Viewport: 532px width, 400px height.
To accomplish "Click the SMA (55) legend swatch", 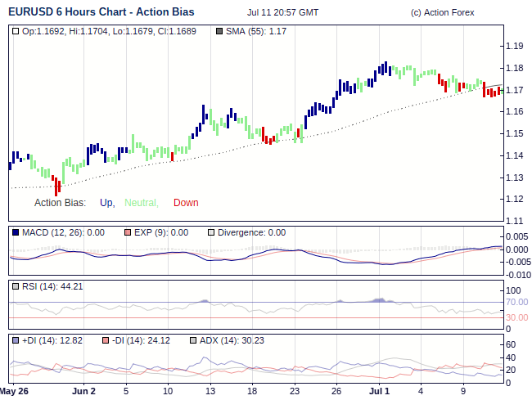I will click(x=219, y=31).
